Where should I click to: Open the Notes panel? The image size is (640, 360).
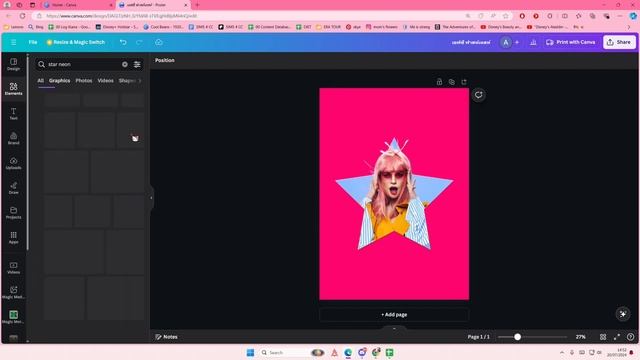167,337
